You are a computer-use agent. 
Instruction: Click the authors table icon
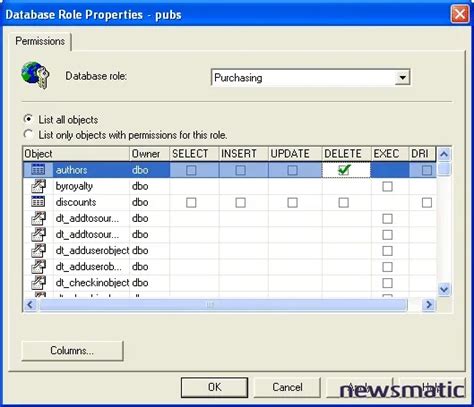pos(38,170)
